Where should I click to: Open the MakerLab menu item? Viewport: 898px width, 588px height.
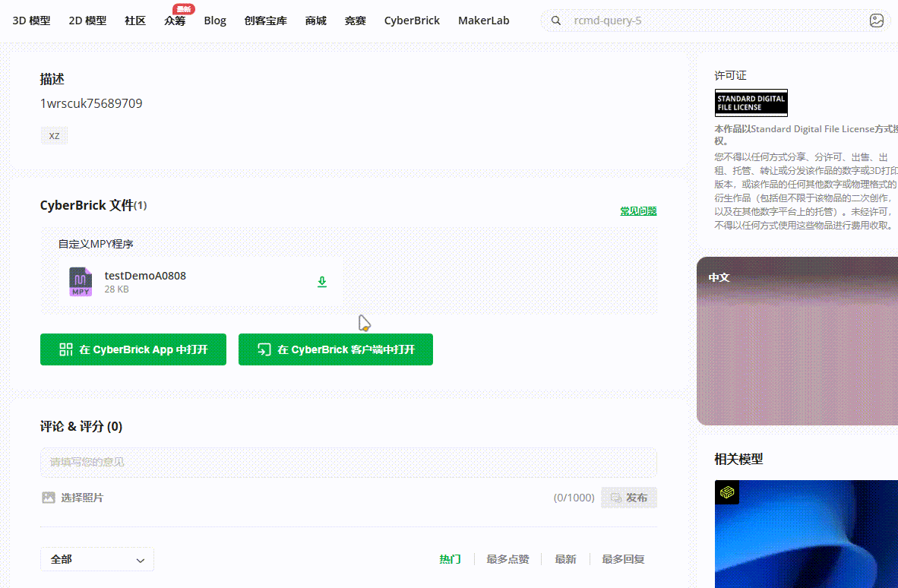tap(483, 21)
